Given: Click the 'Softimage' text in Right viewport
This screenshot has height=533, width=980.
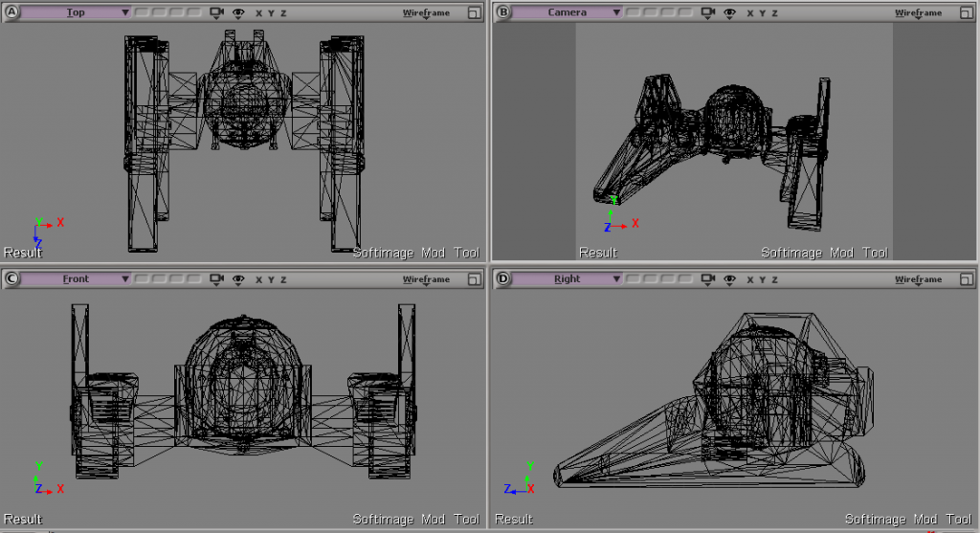Looking at the screenshot, I should tap(876, 520).
